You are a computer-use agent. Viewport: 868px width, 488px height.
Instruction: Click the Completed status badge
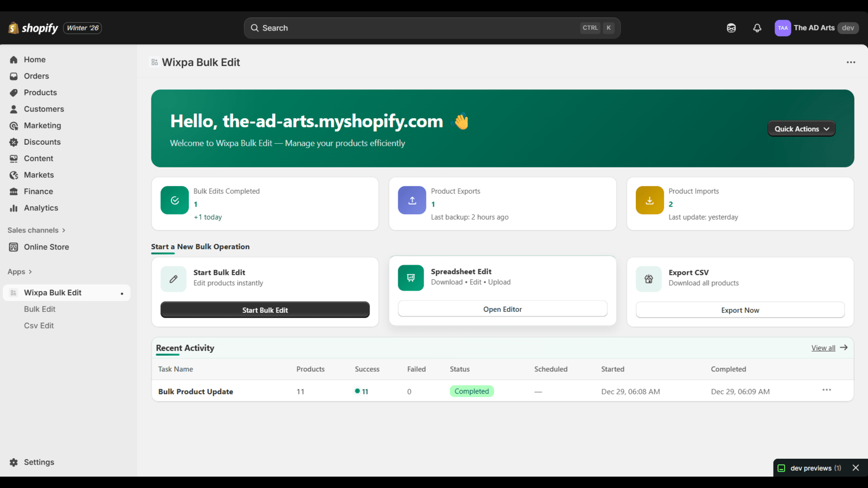472,391
